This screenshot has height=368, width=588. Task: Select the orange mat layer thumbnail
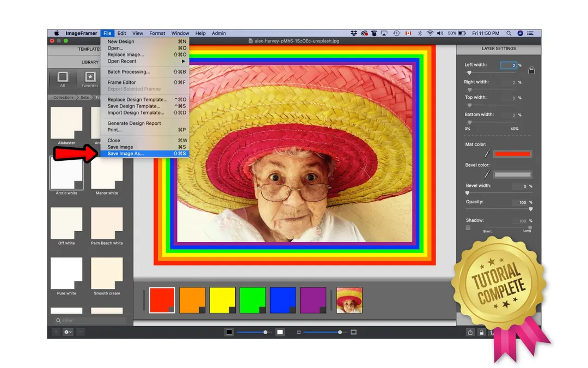coord(192,300)
